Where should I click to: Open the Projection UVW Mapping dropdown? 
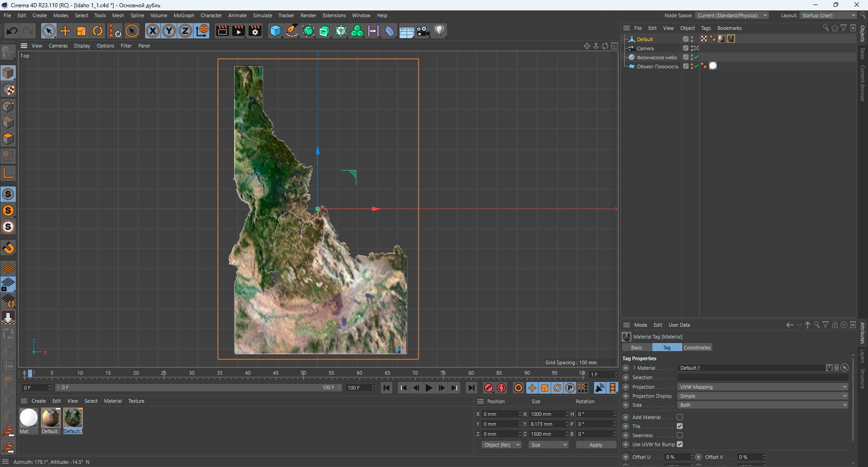coord(763,387)
